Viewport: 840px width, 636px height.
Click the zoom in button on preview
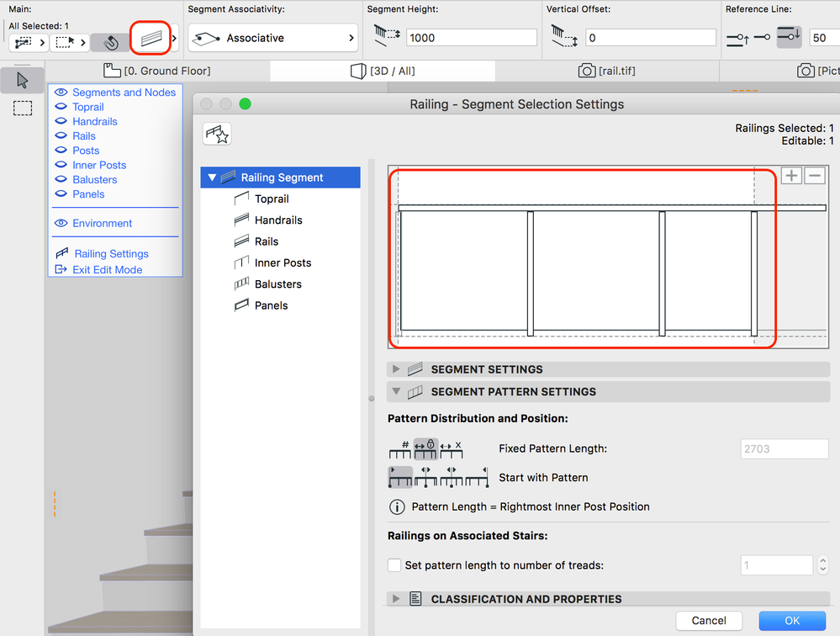click(x=791, y=176)
